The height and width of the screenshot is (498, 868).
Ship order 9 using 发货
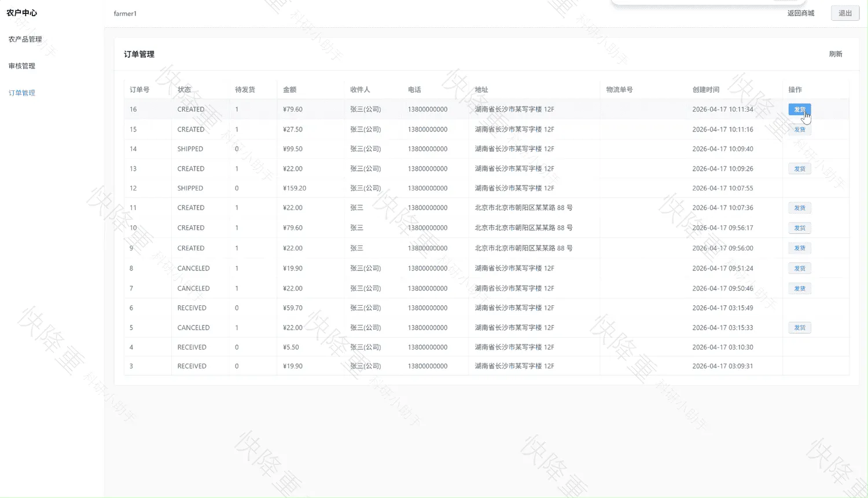pos(800,248)
